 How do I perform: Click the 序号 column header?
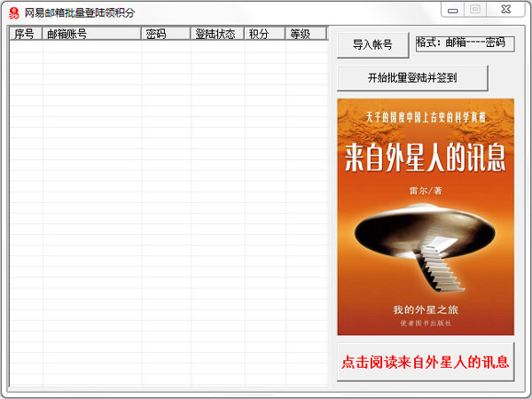coord(25,34)
